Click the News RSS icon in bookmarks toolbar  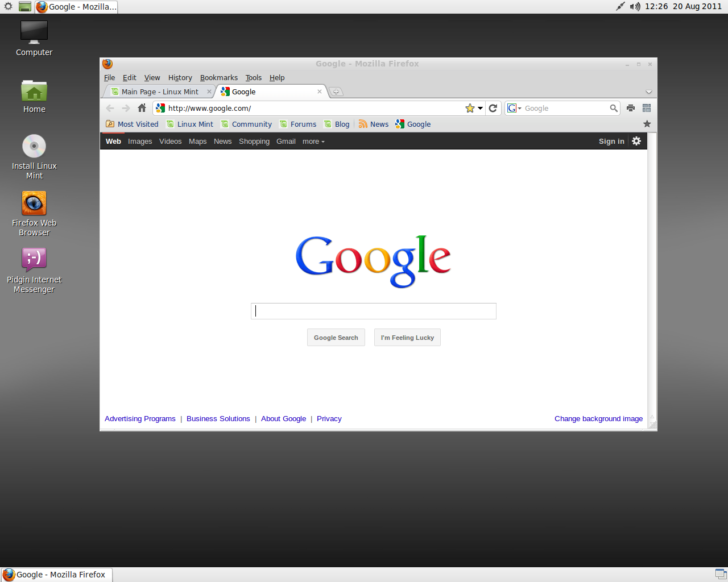coord(363,124)
